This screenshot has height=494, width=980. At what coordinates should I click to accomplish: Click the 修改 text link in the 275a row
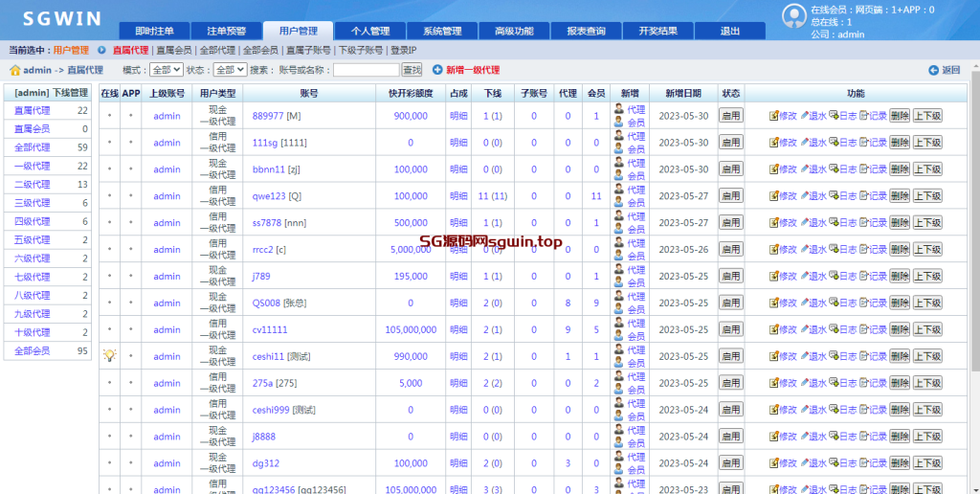click(789, 383)
